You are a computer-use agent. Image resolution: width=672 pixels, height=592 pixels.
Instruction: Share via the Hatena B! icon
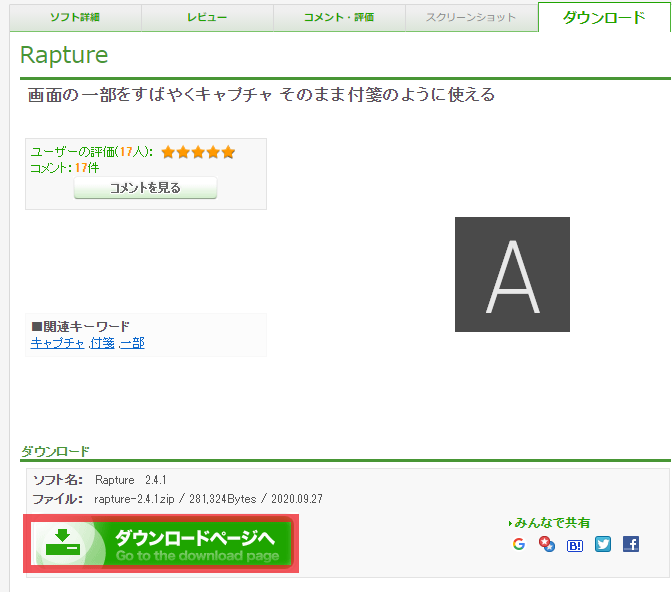pyautogui.click(x=575, y=545)
